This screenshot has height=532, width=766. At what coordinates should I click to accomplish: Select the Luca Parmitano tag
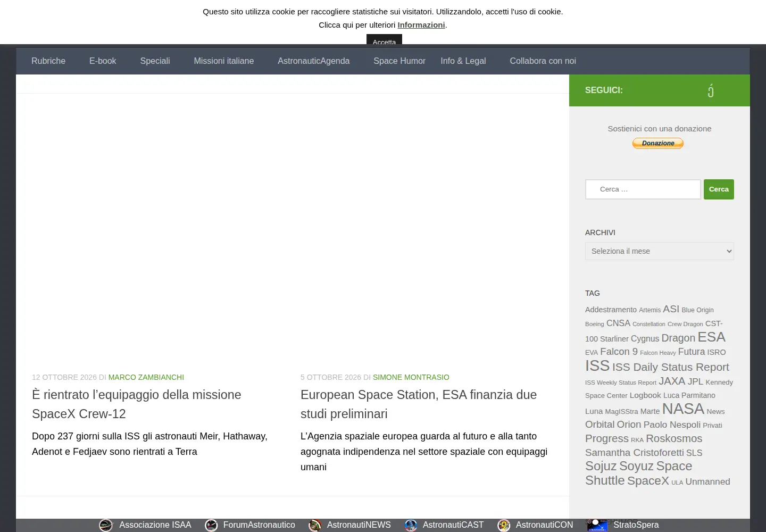689,395
